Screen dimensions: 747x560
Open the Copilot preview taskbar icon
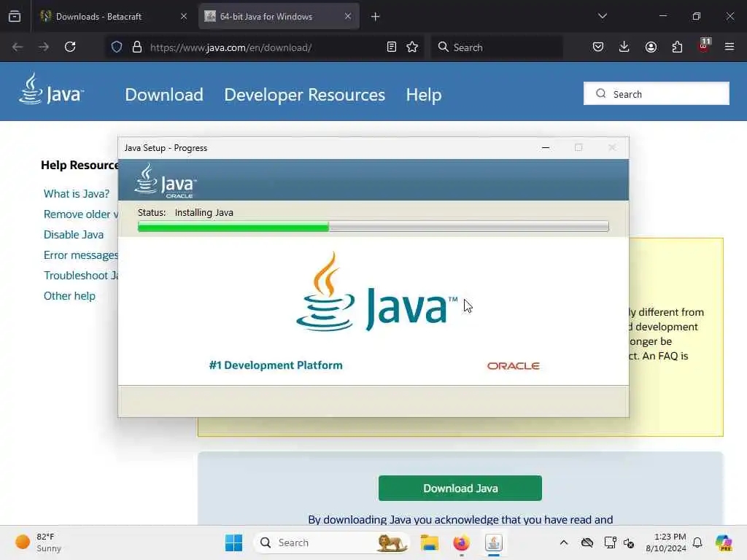(724, 542)
